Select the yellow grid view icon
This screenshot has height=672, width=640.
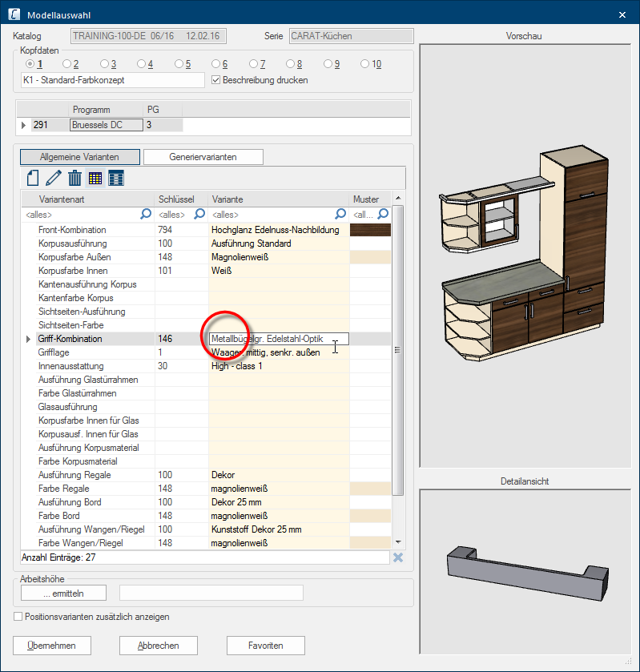coord(95,178)
